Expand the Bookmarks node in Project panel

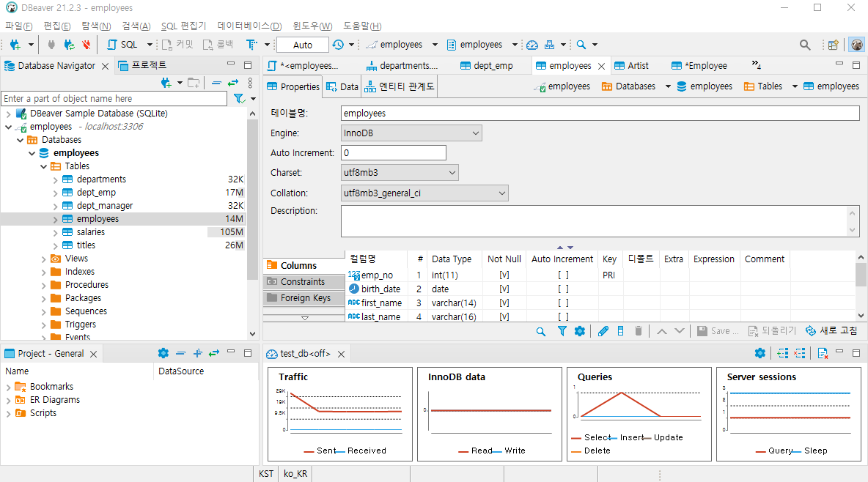pos(8,387)
